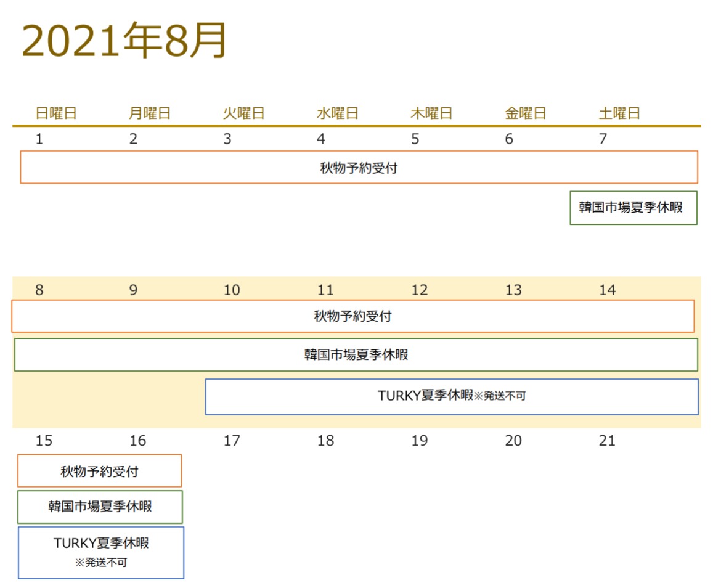Click date 17 in the calendar
Image resolution: width=721 pixels, height=588 pixels.
click(x=232, y=441)
